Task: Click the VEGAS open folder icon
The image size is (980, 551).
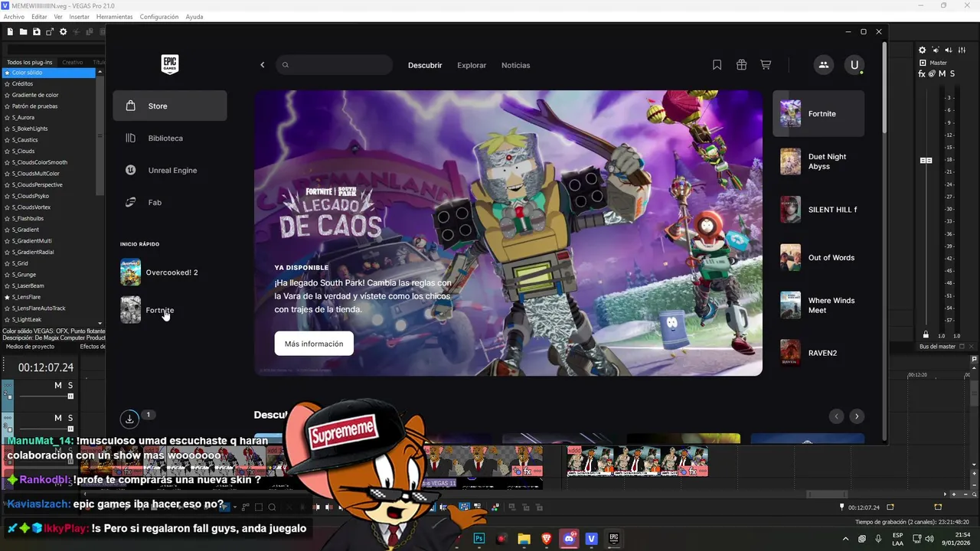Action: pyautogui.click(x=23, y=31)
